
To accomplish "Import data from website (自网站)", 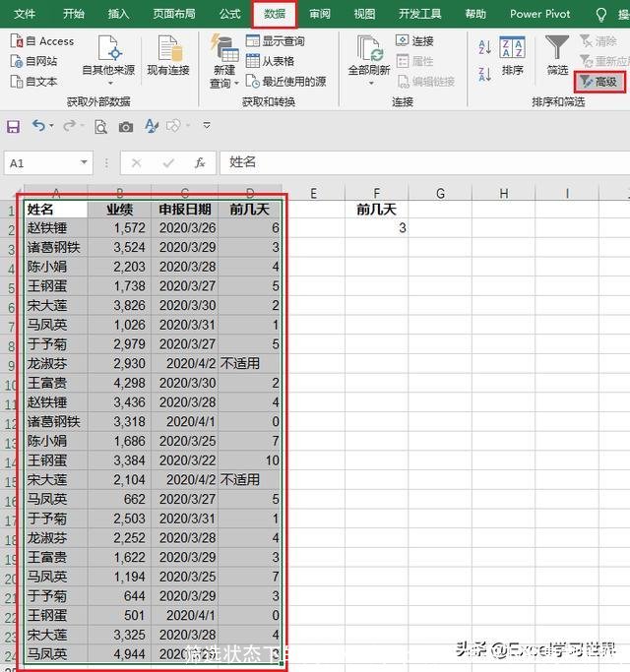I will pyautogui.click(x=33, y=61).
